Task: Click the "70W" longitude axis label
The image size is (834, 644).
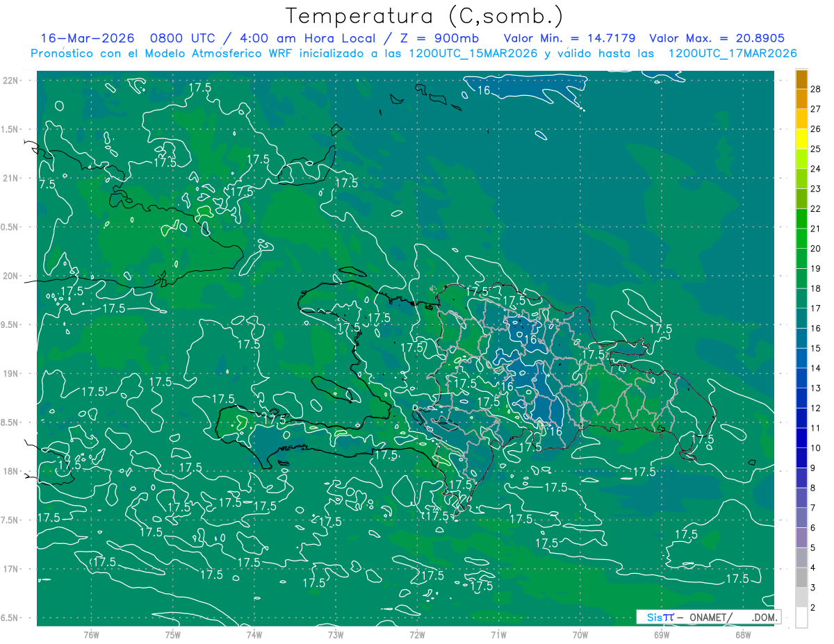Action: [x=580, y=634]
